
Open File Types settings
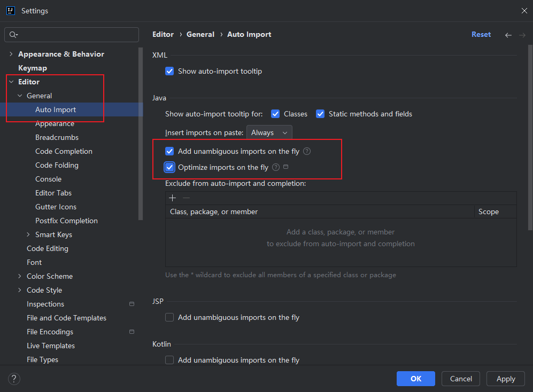click(x=42, y=359)
